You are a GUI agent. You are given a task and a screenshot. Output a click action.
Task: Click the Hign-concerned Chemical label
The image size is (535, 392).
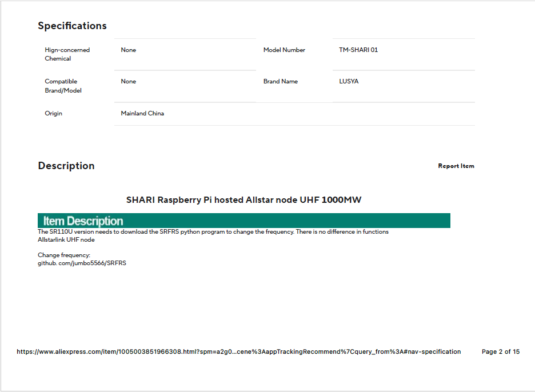[67, 54]
